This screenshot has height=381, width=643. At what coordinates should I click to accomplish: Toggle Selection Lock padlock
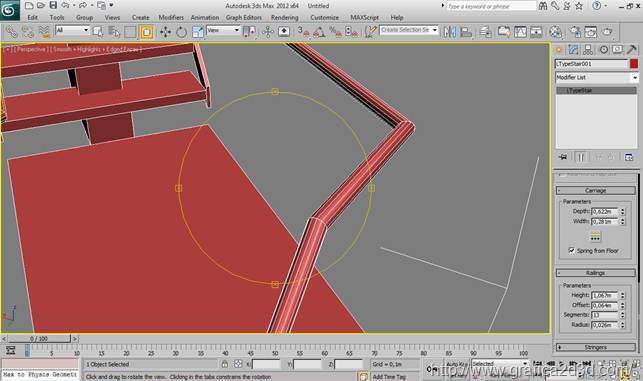(224, 364)
